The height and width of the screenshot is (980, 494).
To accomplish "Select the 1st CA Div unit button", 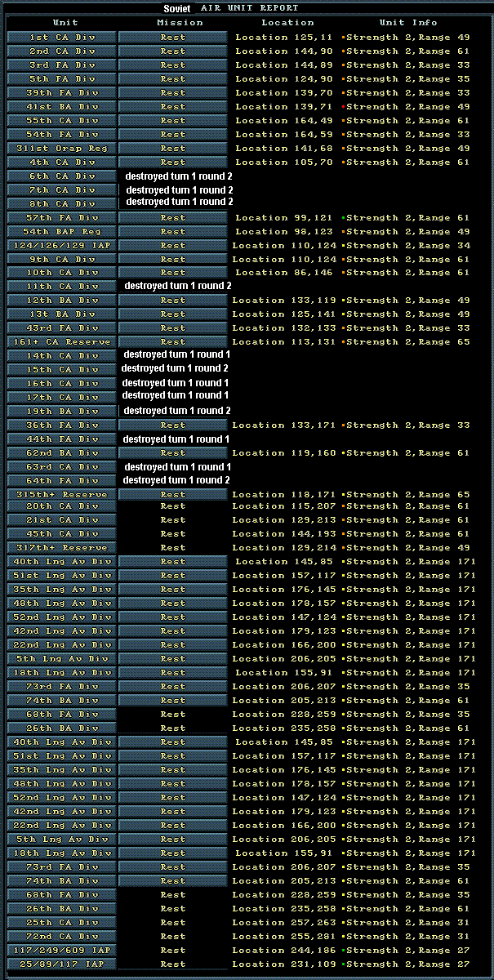I will (x=62, y=38).
